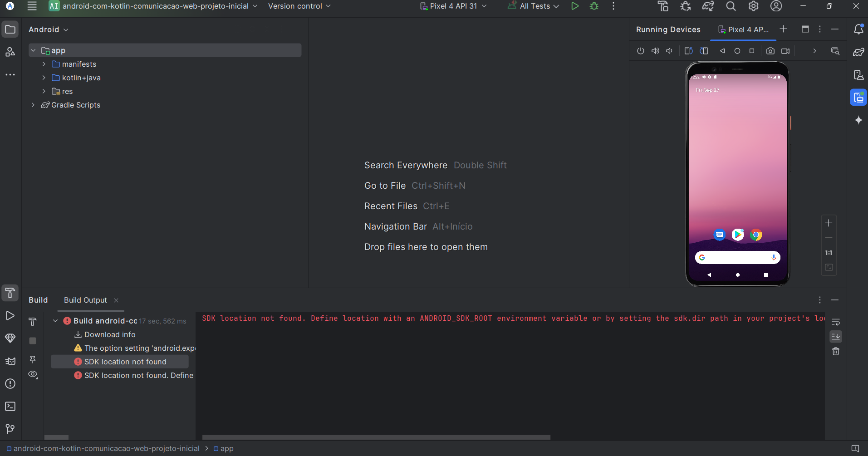The width and height of the screenshot is (868, 456).
Task: Close the Build Output tab
Action: click(116, 300)
